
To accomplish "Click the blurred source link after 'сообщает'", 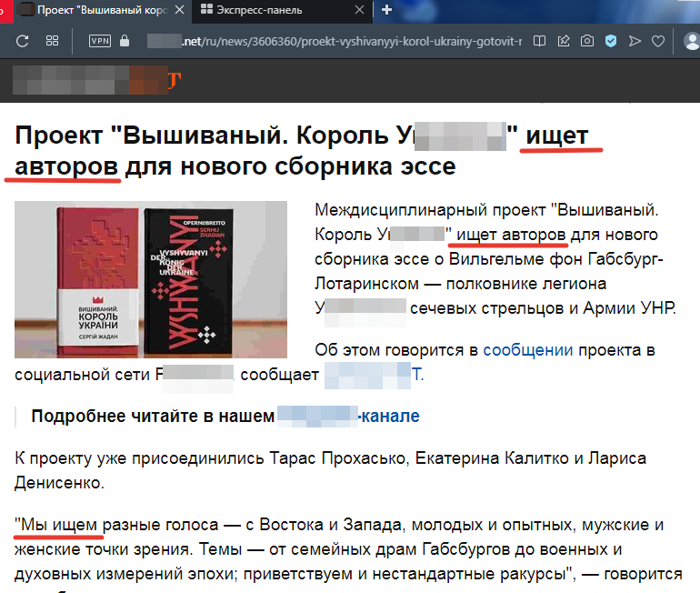I will pos(374,375).
